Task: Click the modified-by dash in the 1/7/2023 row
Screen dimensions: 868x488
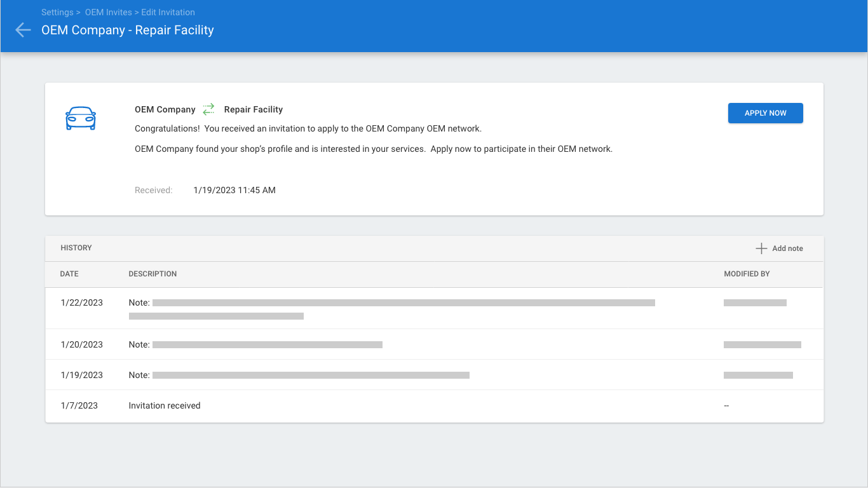Action: point(726,405)
